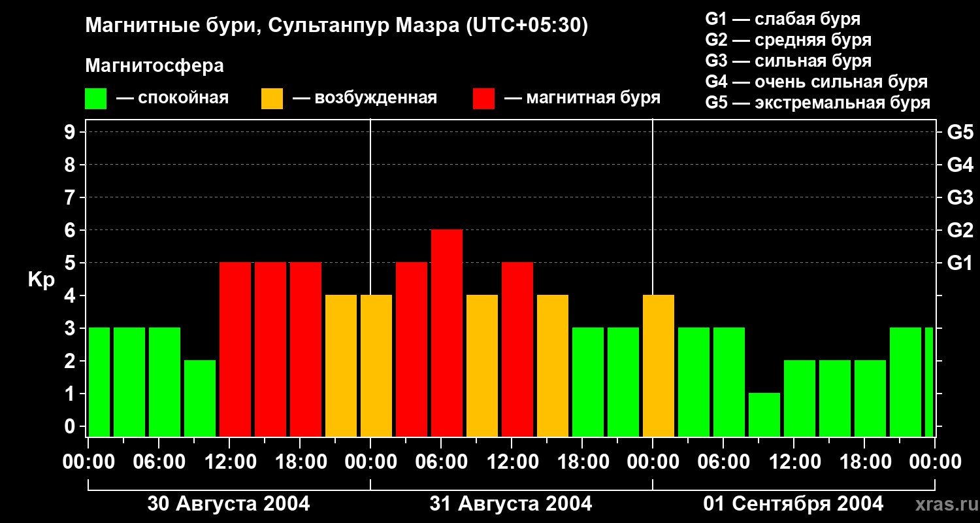The height and width of the screenshot is (523, 980).
Task: Click yellow bar left of the 31 August midnight line
Action: (341, 366)
